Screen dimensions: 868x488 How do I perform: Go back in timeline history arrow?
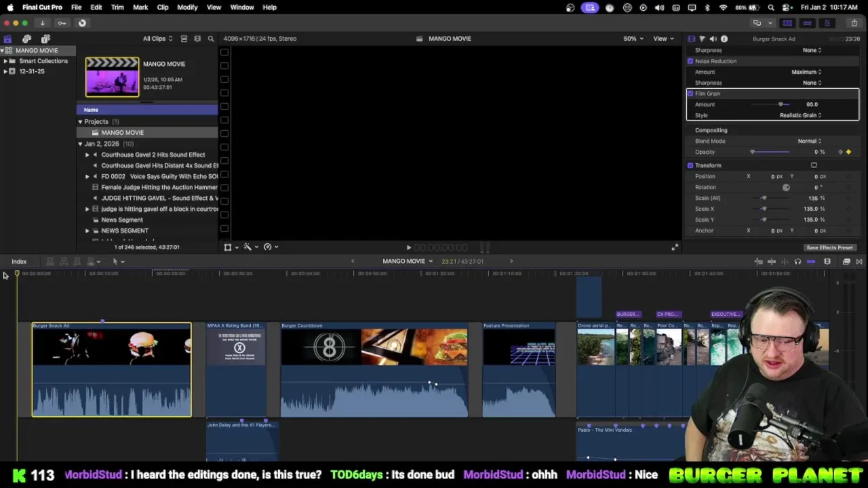[x=353, y=262]
